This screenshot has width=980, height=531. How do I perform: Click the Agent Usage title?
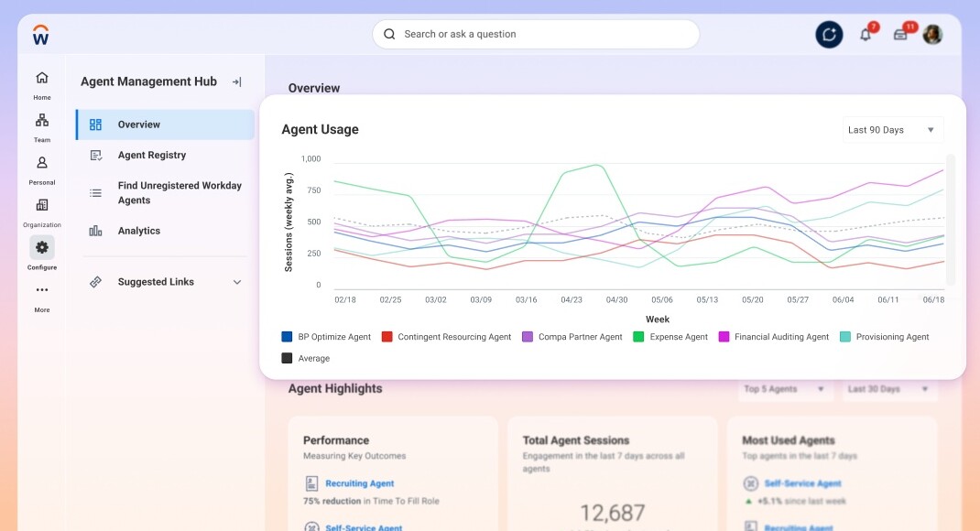click(320, 129)
